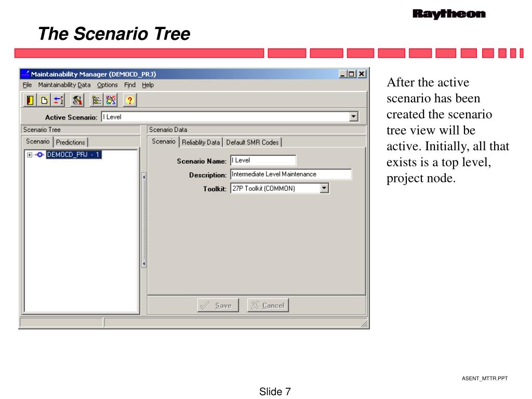Click the 'Toolkit:' label
Image resolution: width=532 pixels, height=399 pixels.
coord(215,189)
